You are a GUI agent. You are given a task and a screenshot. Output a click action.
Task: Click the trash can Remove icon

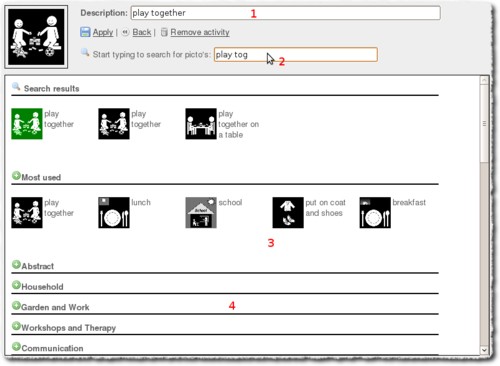pyautogui.click(x=164, y=32)
